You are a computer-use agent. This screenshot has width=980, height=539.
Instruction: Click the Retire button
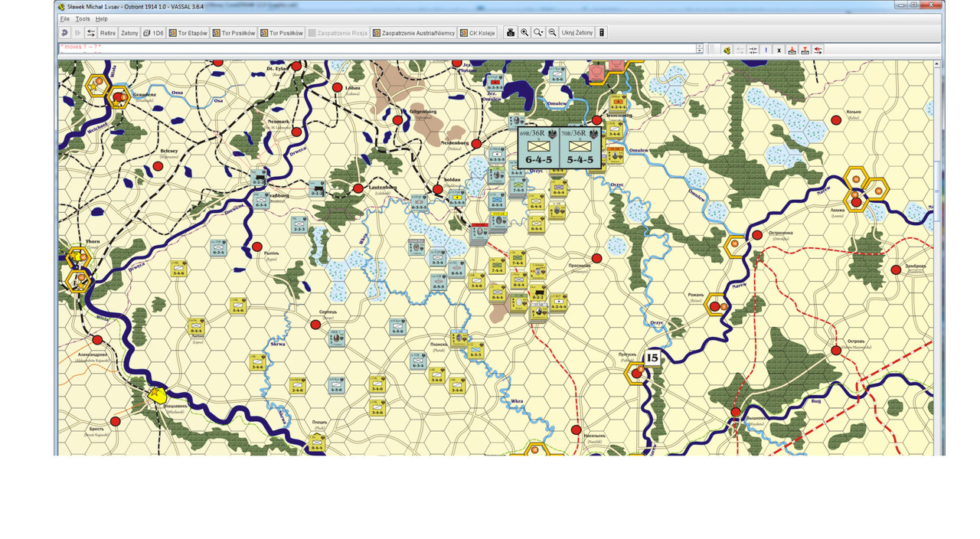coord(108,33)
